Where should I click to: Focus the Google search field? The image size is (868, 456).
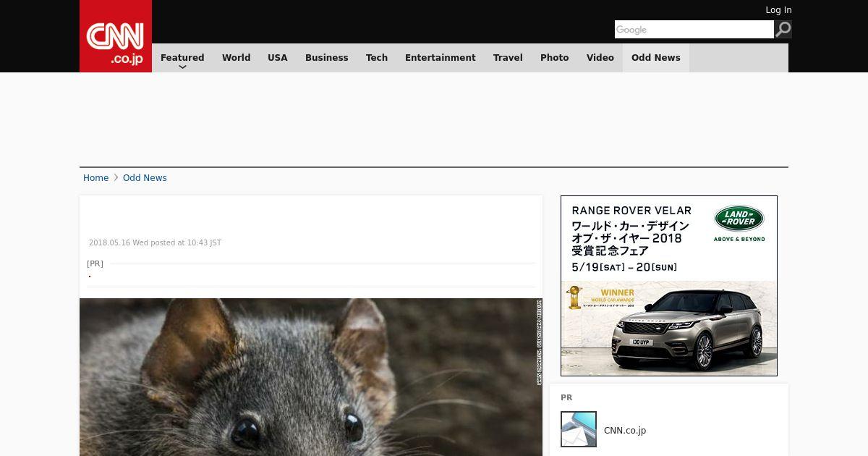[x=694, y=29]
